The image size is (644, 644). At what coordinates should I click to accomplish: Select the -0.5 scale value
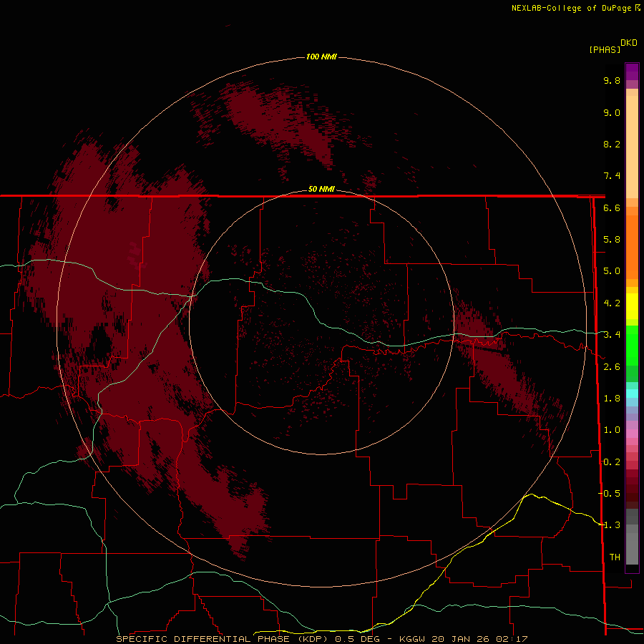610,494
